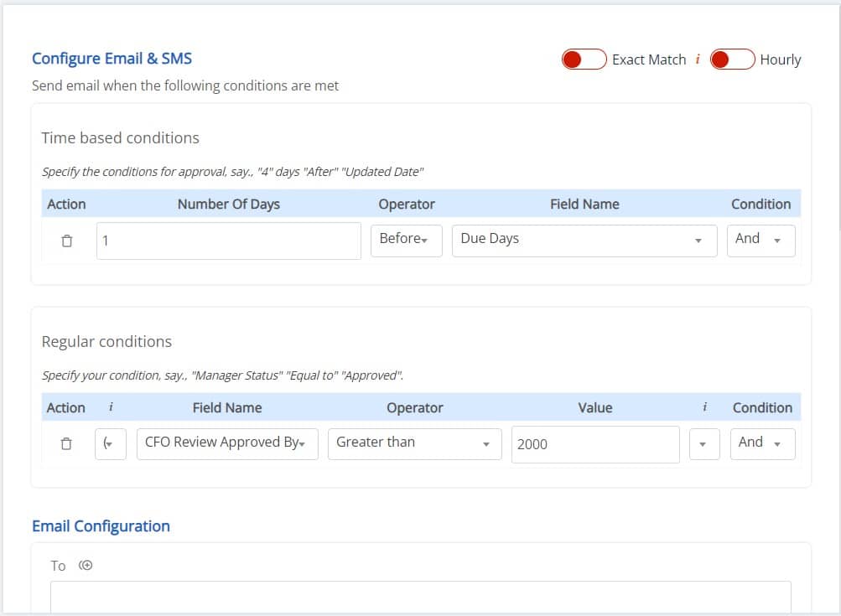Click the add recipient icon next to To
The width and height of the screenshot is (841, 616).
(x=85, y=565)
